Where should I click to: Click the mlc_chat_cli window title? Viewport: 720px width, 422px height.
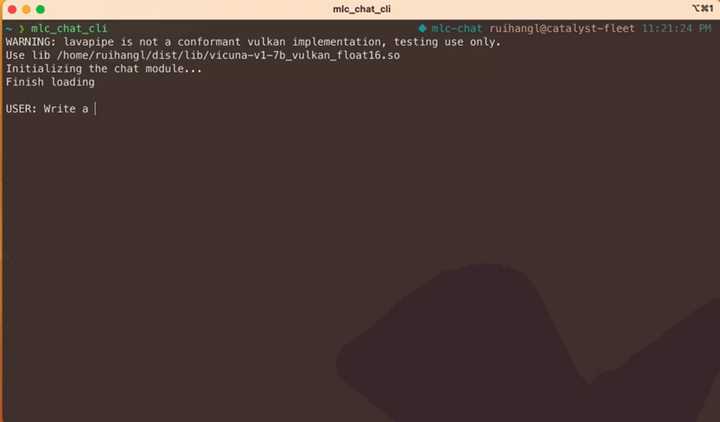click(x=362, y=9)
